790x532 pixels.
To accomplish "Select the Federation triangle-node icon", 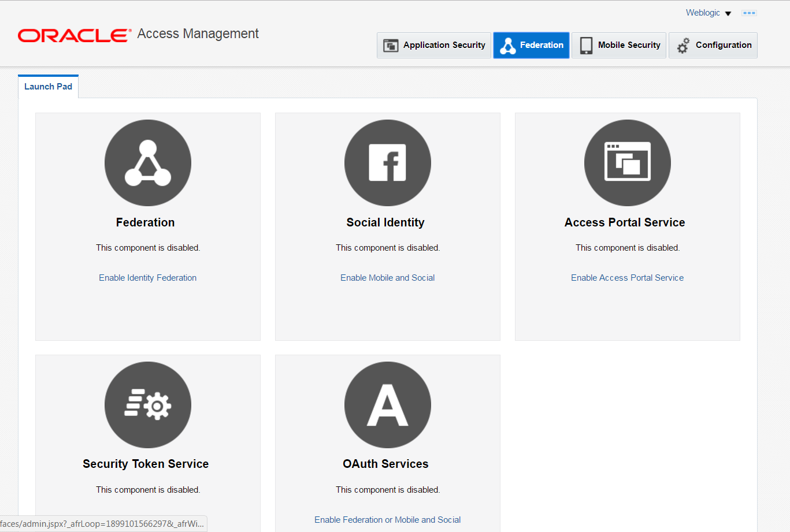I will (147, 162).
